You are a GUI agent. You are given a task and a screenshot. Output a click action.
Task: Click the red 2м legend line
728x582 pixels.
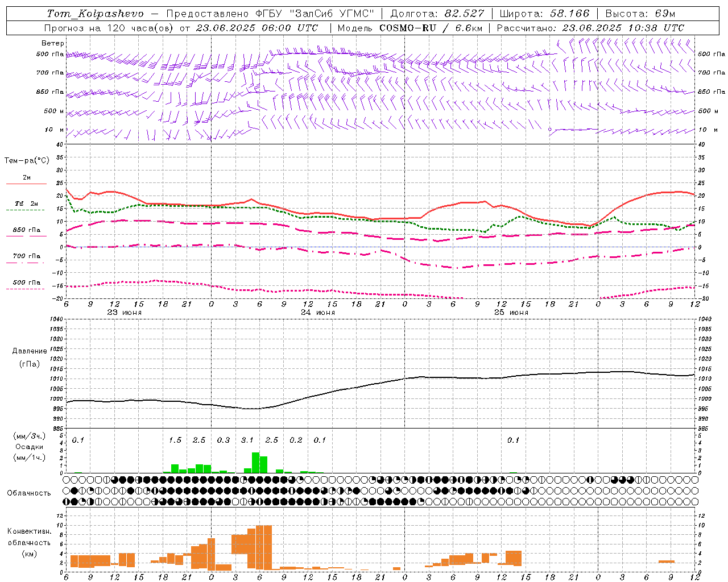click(x=26, y=184)
